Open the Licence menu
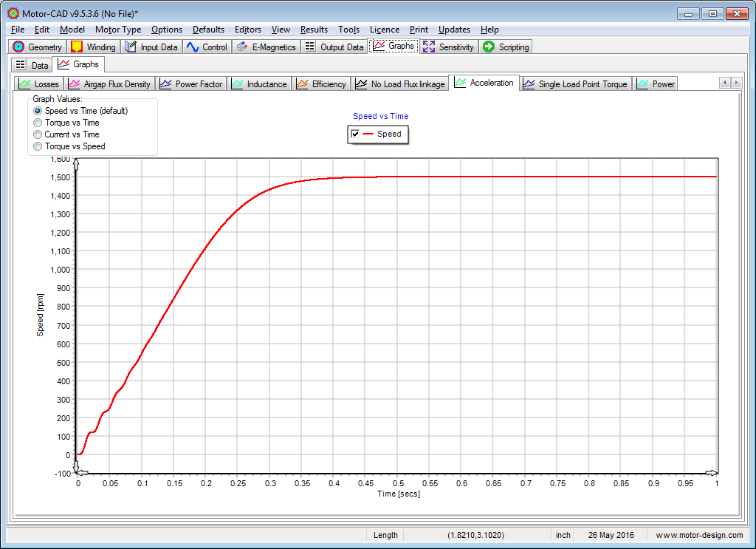 point(384,30)
